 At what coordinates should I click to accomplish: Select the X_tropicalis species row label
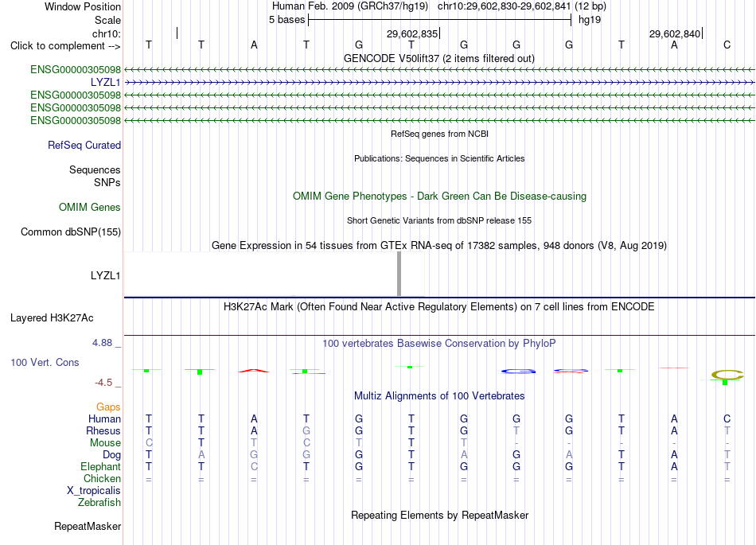coord(94,491)
